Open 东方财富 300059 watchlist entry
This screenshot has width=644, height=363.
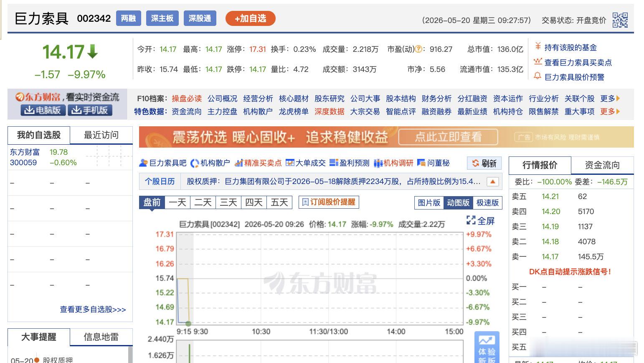click(25, 157)
